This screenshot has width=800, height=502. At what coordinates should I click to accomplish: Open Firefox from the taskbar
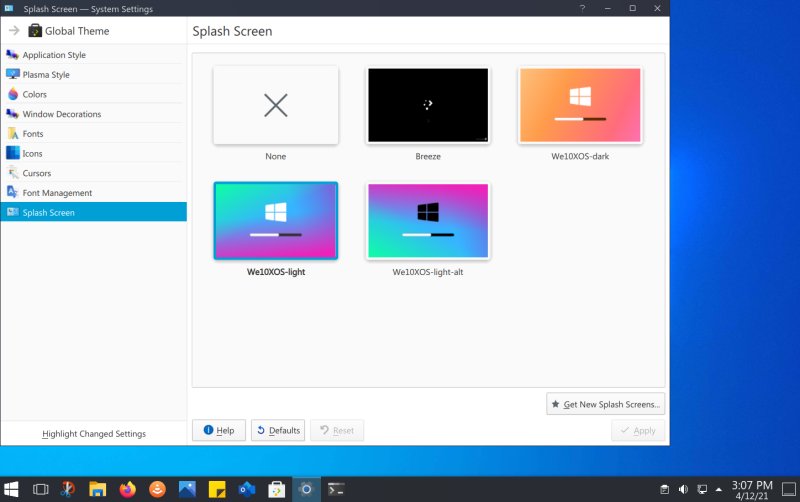127,489
